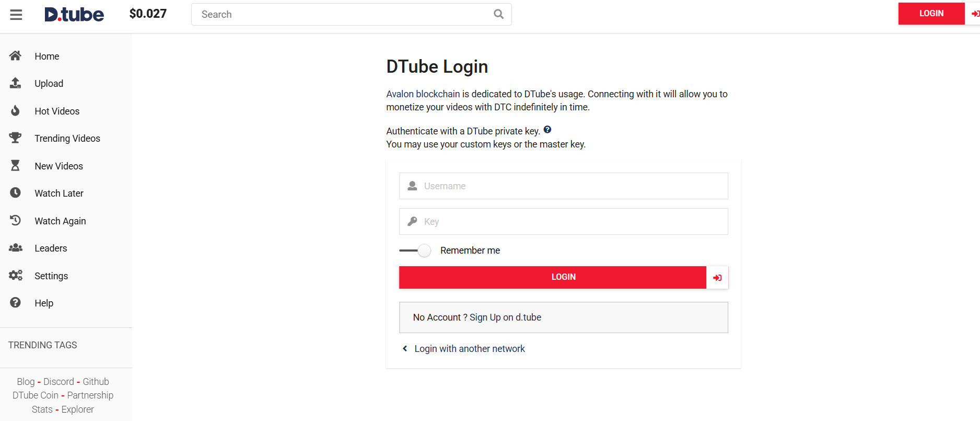The height and width of the screenshot is (421, 980).
Task: Open the Discord footer link
Action: (x=59, y=382)
